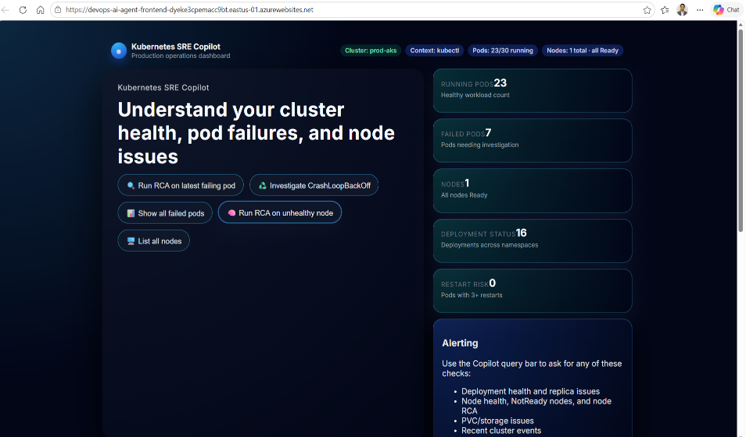The height and width of the screenshot is (437, 746).
Task: Open the Failed Pods 7 card
Action: [532, 140]
